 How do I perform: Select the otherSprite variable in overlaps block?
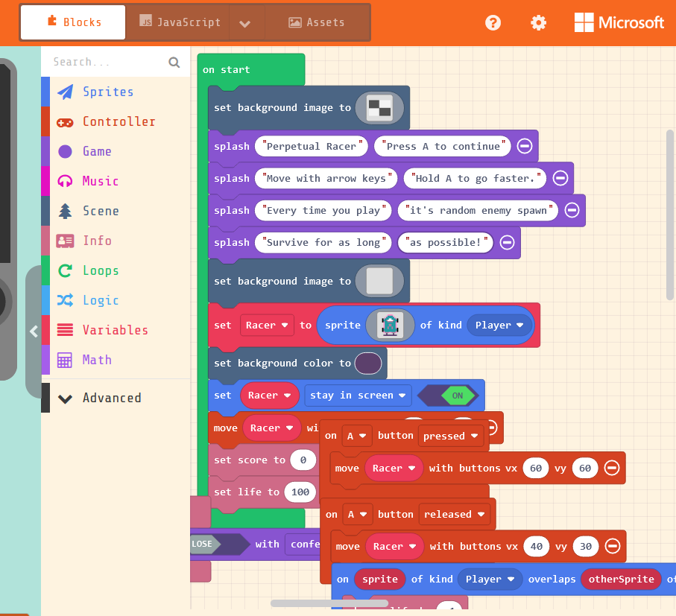pos(621,580)
